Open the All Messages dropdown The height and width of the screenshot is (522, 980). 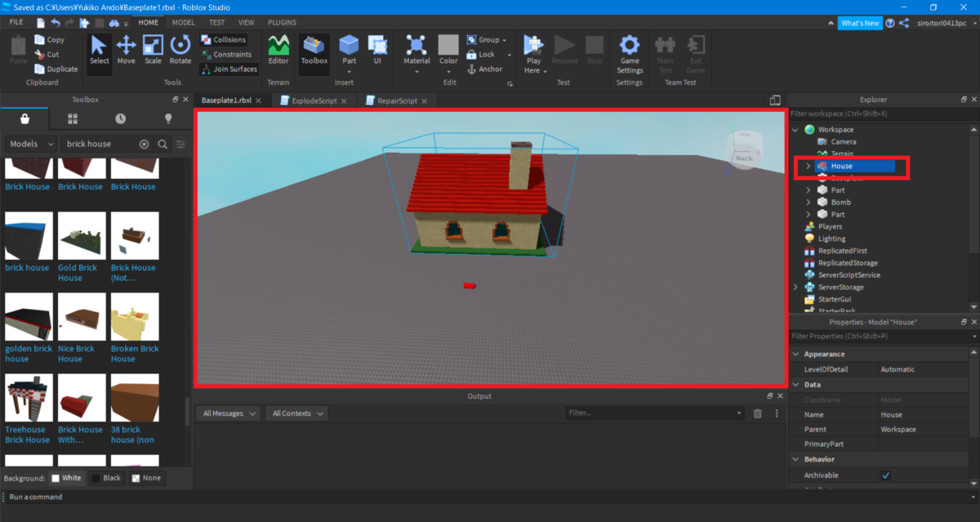(229, 413)
